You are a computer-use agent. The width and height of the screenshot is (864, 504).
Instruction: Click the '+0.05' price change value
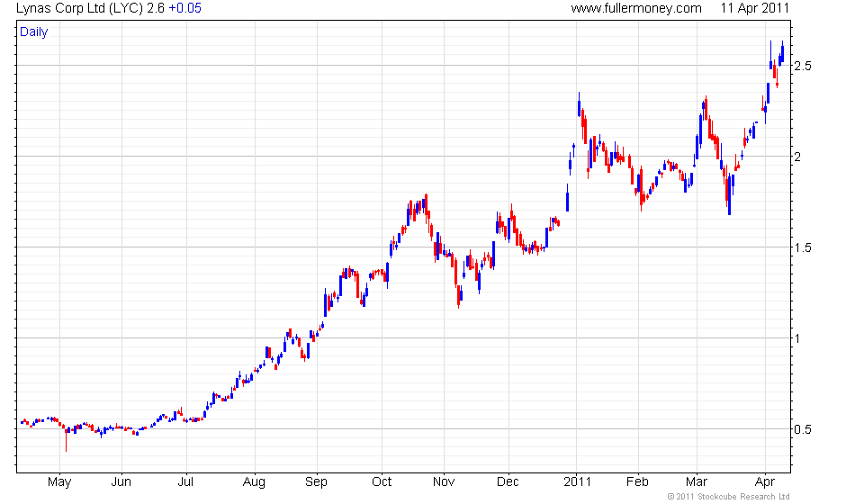184,8
